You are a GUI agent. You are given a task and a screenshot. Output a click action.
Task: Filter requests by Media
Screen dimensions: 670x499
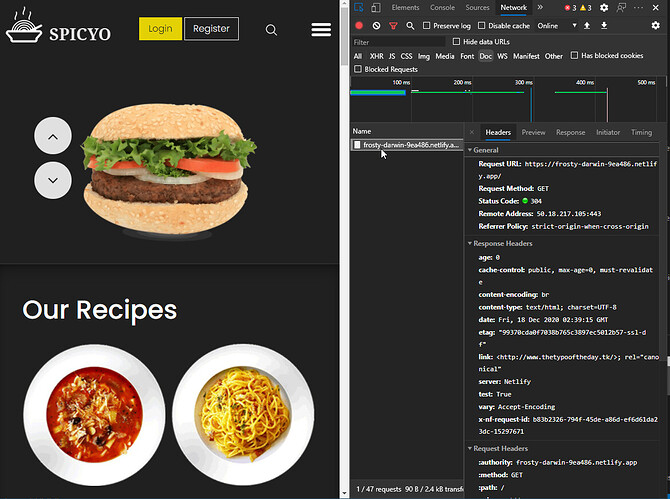(x=445, y=56)
